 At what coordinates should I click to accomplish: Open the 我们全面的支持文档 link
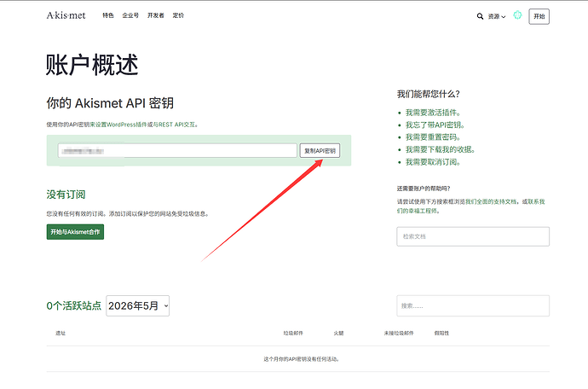(491, 202)
